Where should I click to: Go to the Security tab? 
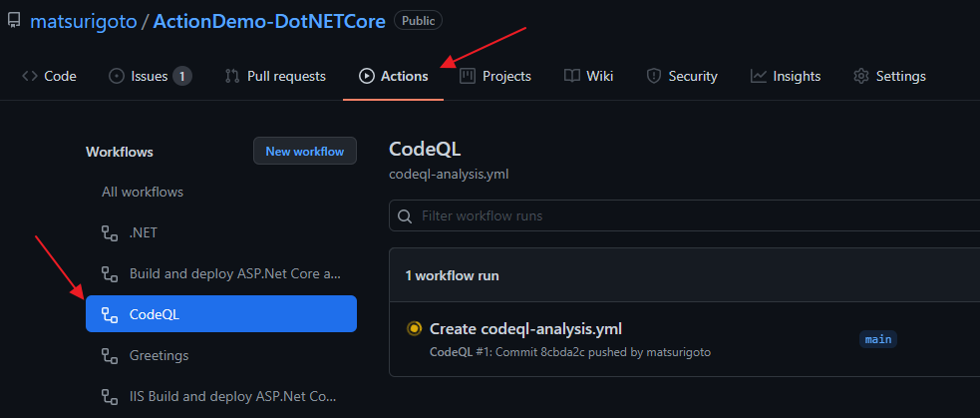[x=681, y=77]
